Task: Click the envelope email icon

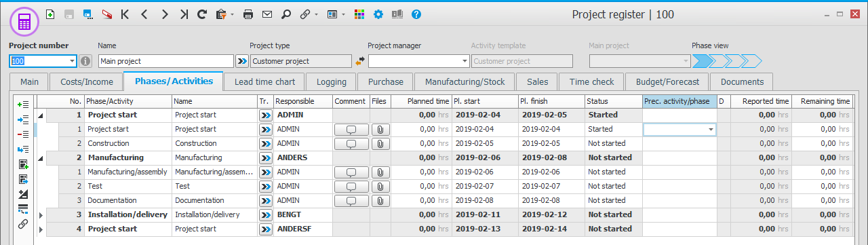Action: [267, 14]
